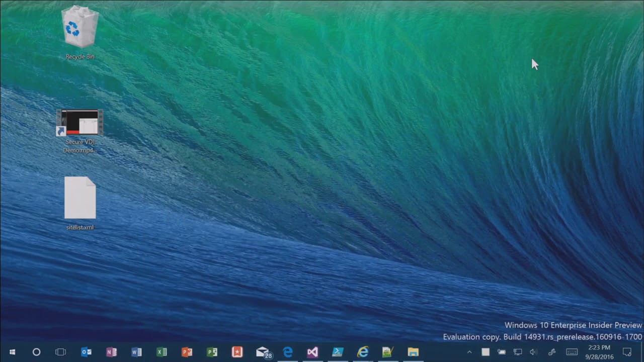Open the volume speaker control
The image size is (644, 362).
(534, 352)
